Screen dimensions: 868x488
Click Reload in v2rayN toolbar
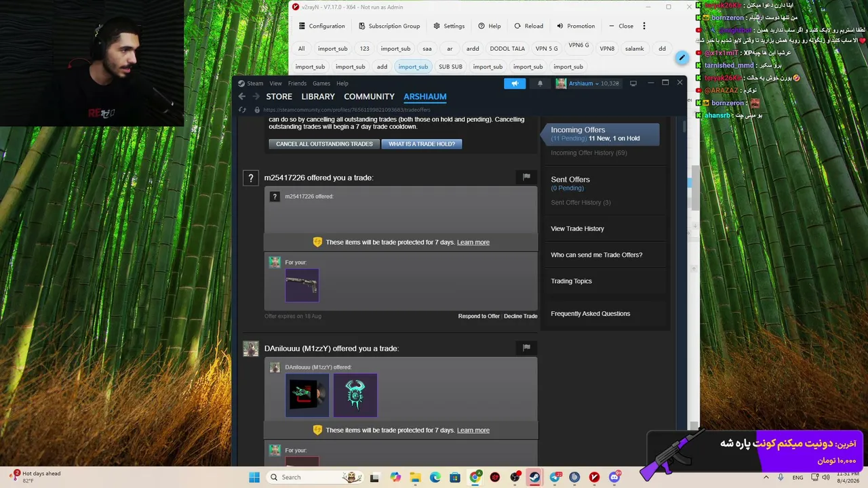pyautogui.click(x=529, y=26)
